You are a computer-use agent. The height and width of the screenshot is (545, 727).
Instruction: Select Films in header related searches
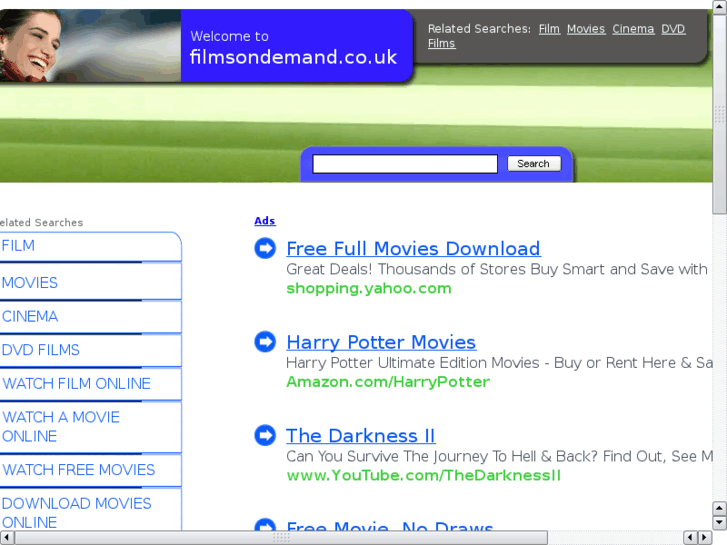tap(441, 44)
